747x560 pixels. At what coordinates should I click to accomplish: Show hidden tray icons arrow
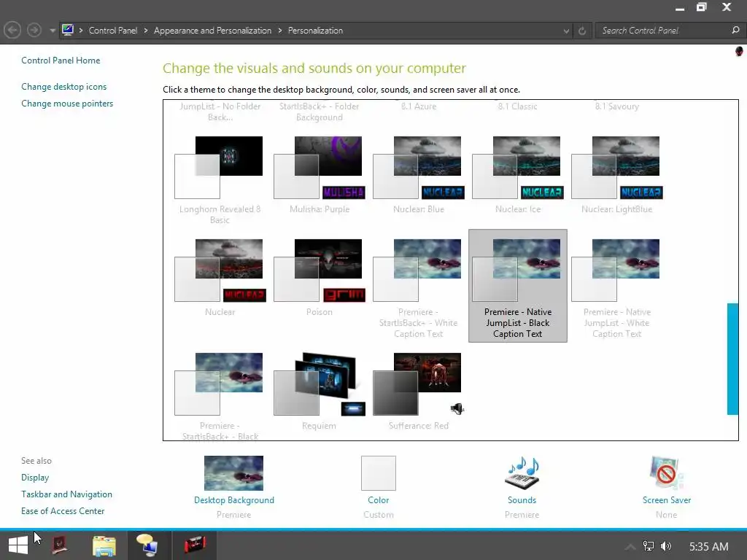point(630,547)
